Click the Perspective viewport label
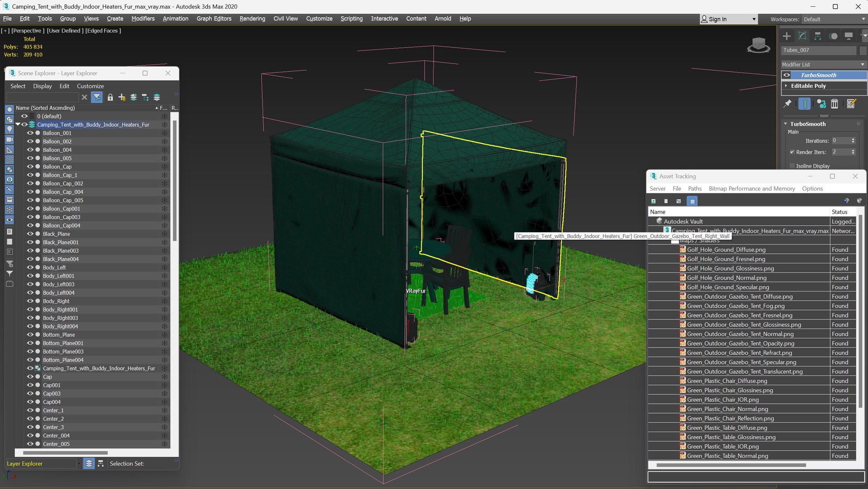 (28, 31)
